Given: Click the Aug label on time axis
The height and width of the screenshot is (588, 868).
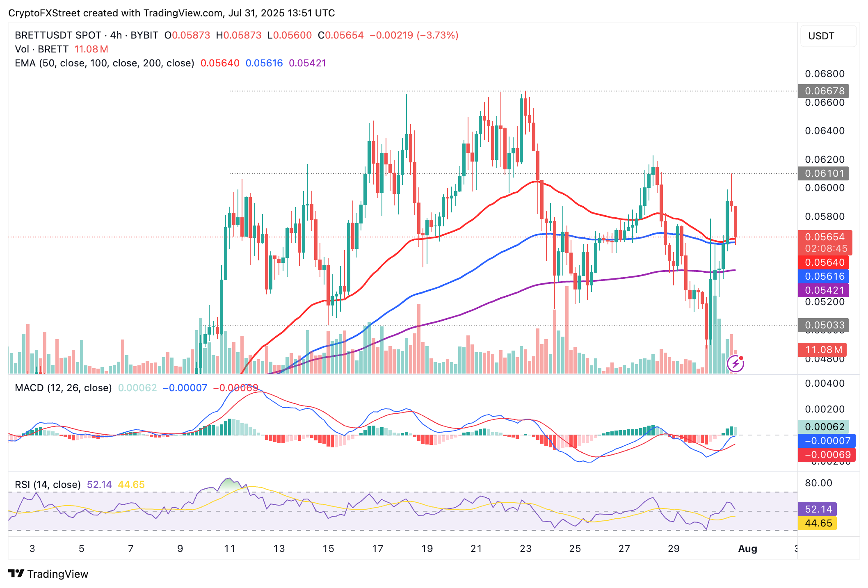Looking at the screenshot, I should coord(747,549).
